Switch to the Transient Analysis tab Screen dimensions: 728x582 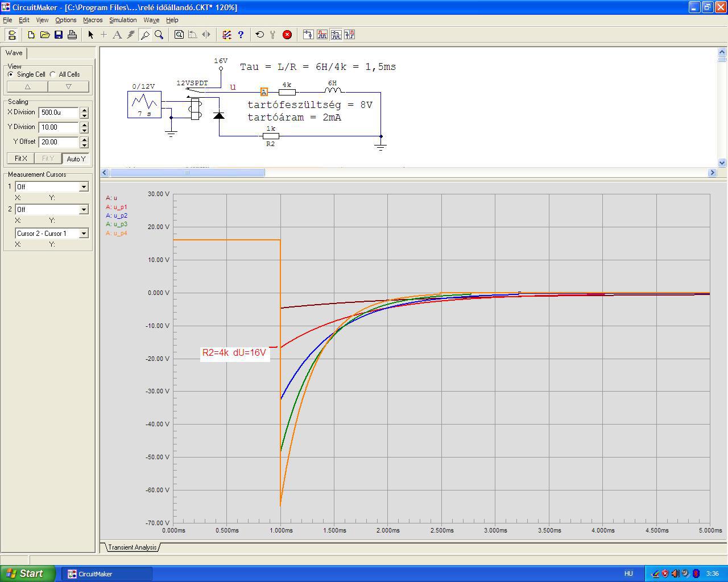(132, 547)
